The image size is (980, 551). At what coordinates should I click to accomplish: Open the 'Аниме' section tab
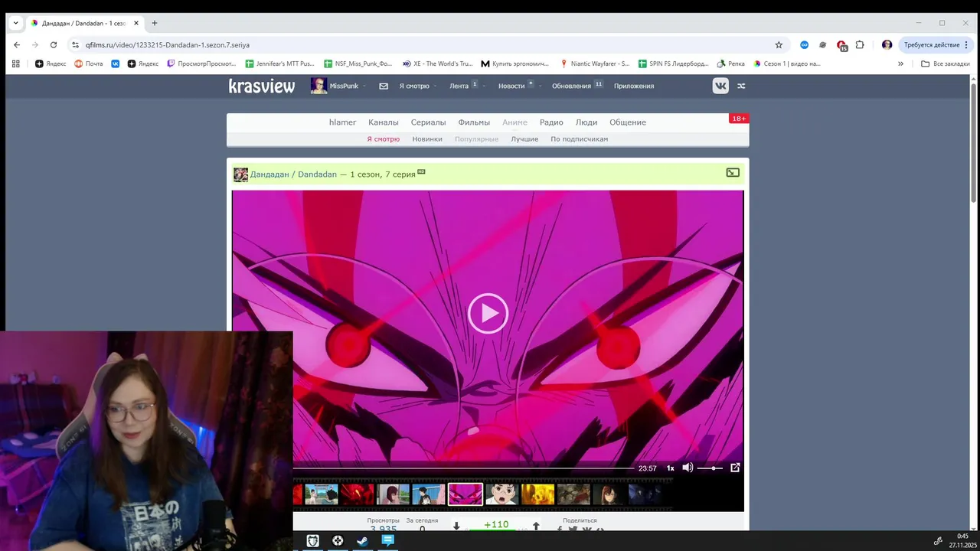tap(514, 122)
